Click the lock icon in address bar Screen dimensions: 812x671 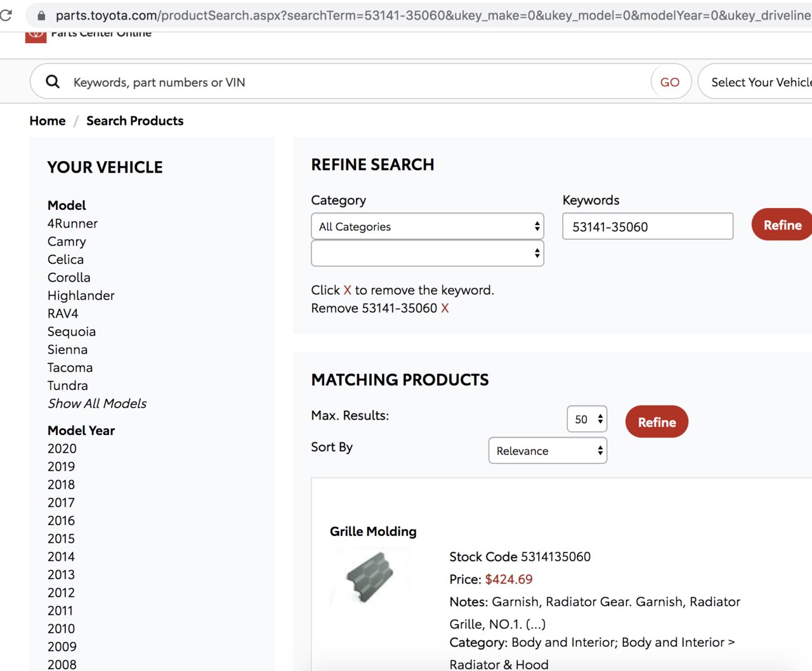tap(41, 15)
